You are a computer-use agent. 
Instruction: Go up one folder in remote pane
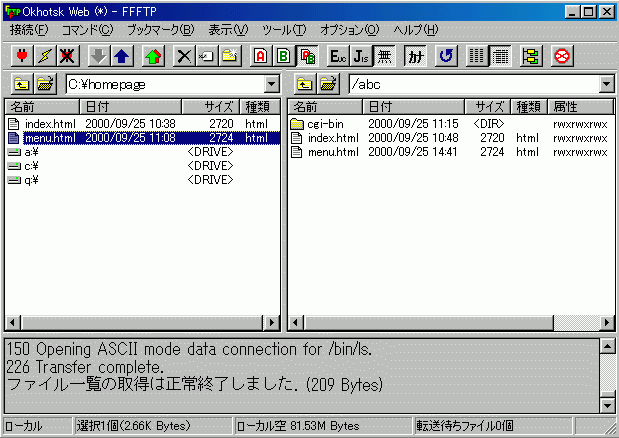click(x=305, y=84)
